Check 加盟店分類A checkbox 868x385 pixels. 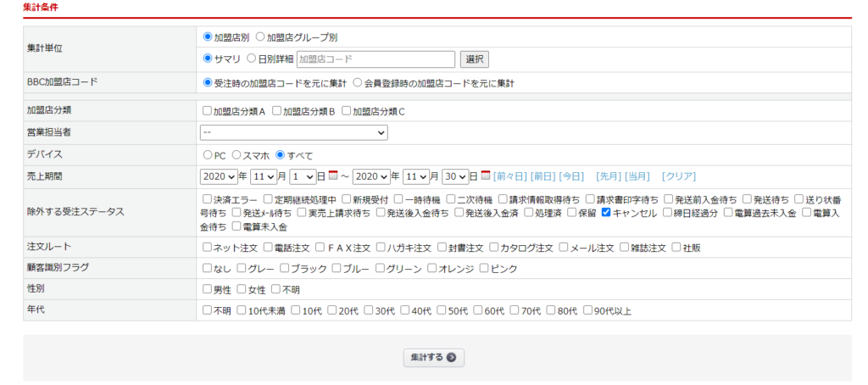click(x=207, y=110)
